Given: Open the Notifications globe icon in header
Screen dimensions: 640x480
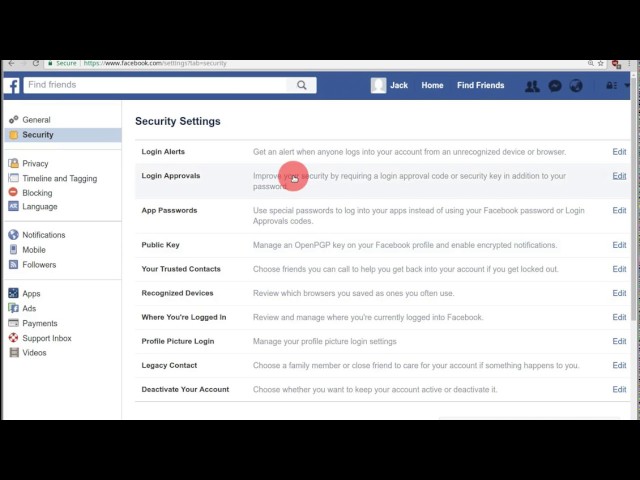Looking at the screenshot, I should tap(576, 86).
